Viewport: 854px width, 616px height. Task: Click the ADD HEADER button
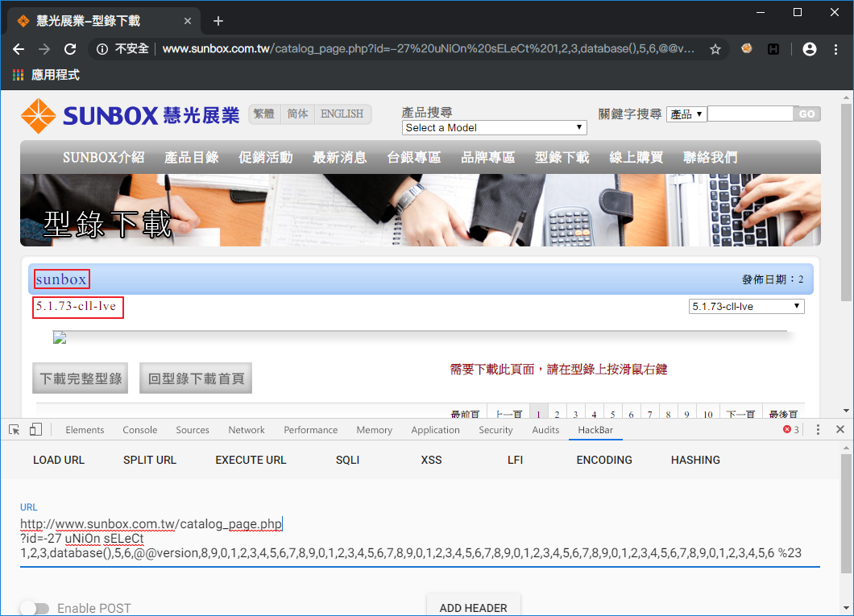click(473, 607)
